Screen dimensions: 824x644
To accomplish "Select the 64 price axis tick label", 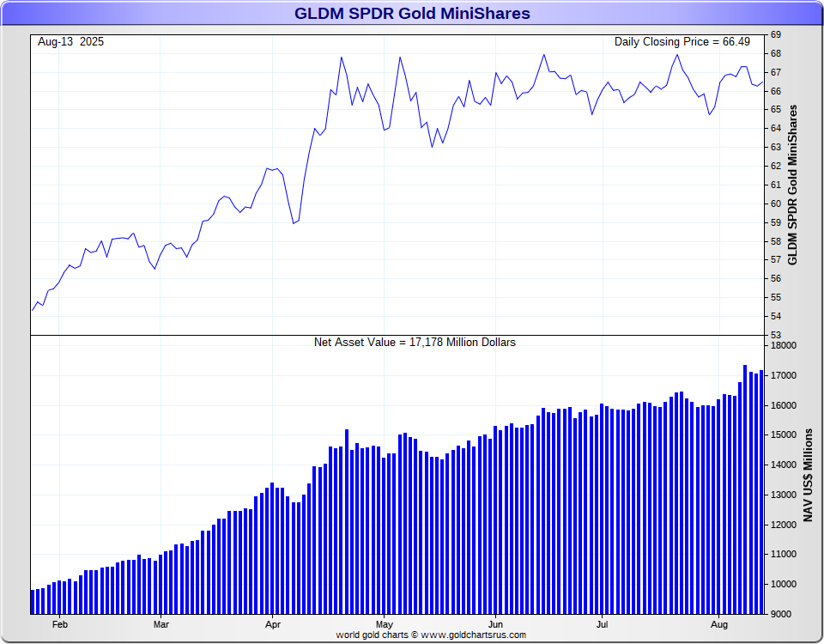I will pos(776,128).
